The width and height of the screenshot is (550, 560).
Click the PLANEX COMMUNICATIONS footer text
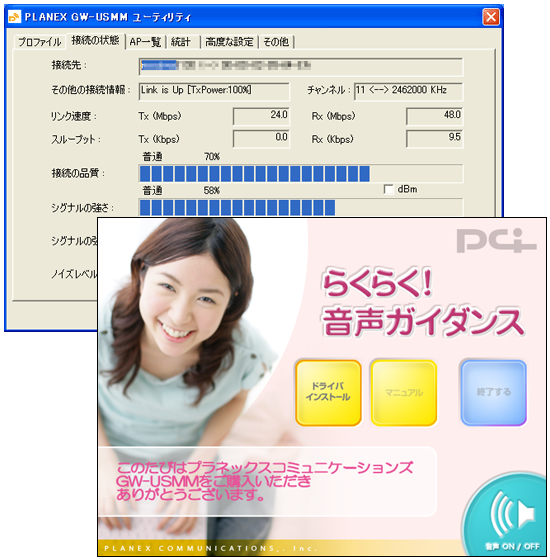[x=211, y=548]
